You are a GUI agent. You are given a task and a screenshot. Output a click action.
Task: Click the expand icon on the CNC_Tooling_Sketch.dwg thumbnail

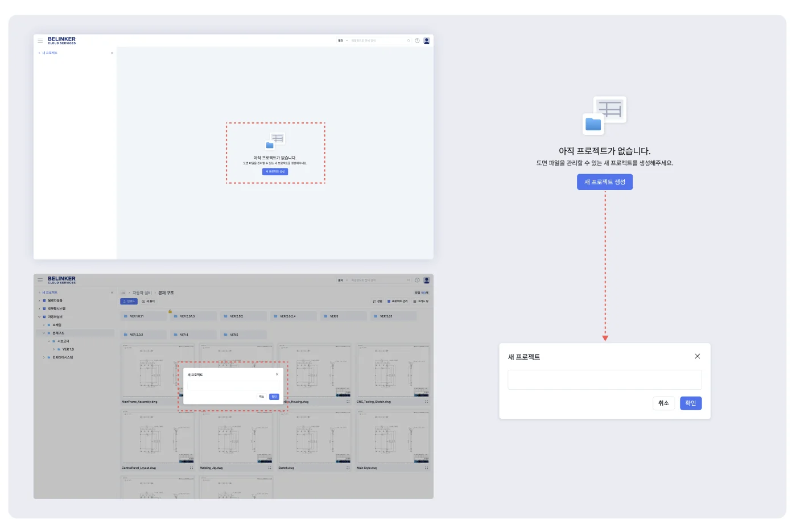pyautogui.click(x=426, y=402)
